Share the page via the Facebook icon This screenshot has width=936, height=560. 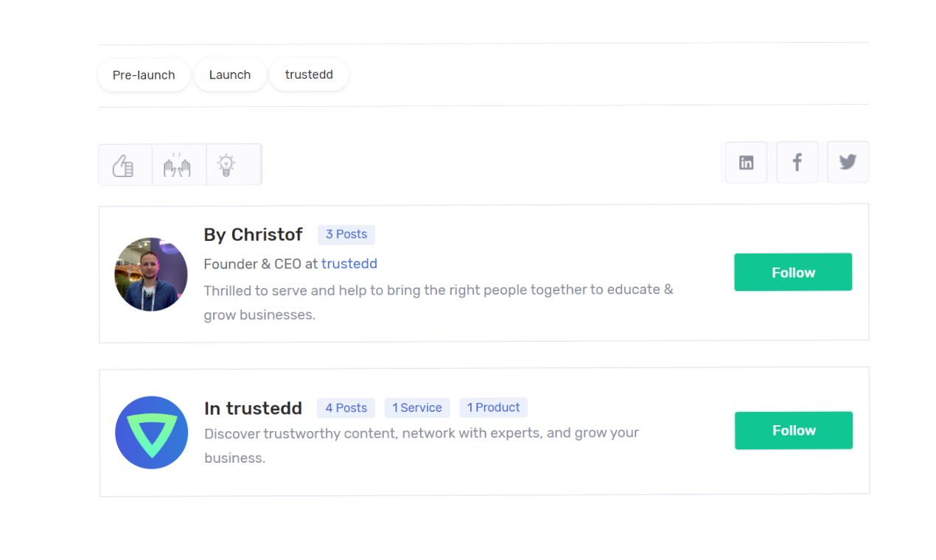[797, 162]
